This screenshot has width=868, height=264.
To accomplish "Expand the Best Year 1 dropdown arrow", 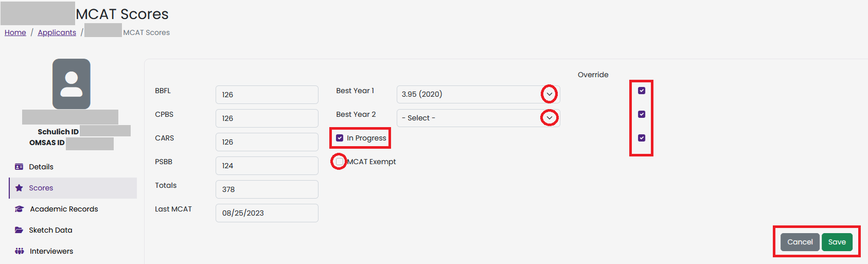I will pyautogui.click(x=550, y=94).
